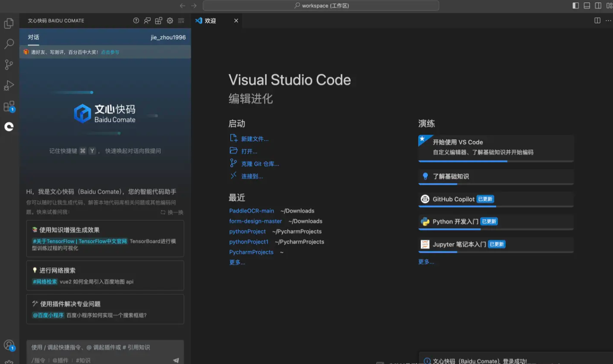Viewport: 613px width, 364px height.
Task: Open the Run and Debug view
Action: (9, 85)
